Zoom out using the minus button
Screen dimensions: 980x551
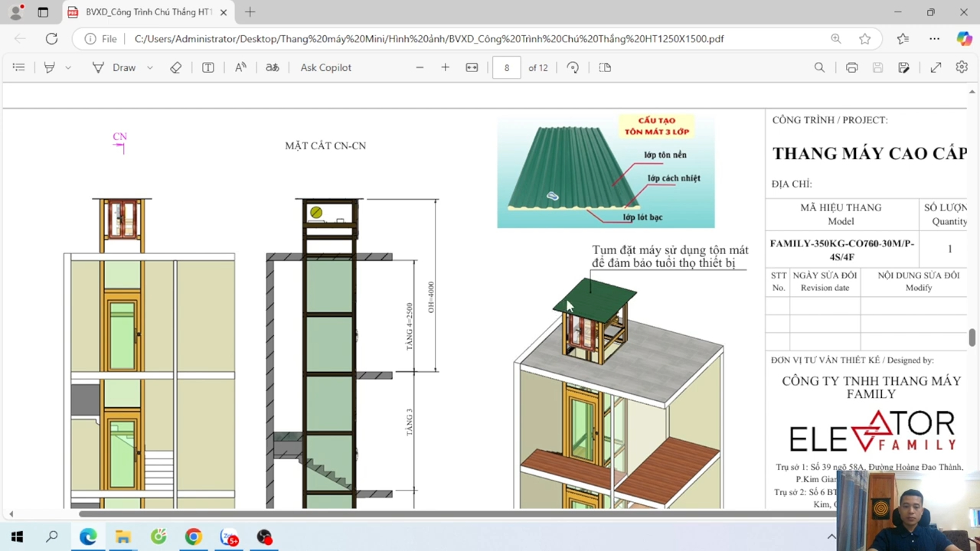coord(420,67)
